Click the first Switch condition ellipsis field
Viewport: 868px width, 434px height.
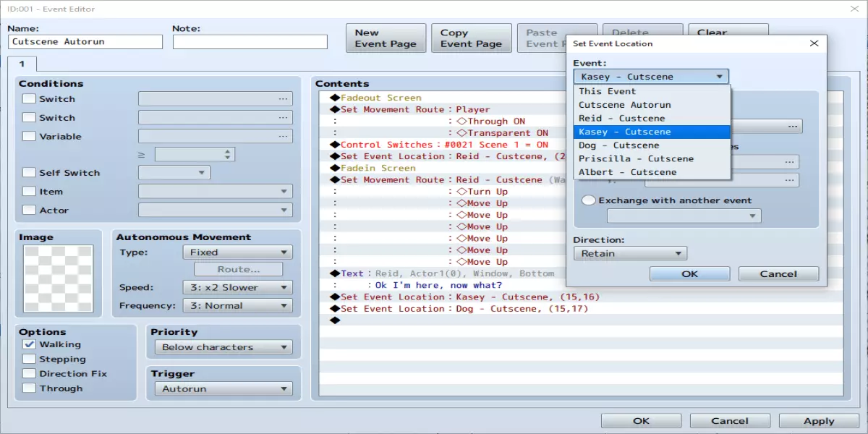pyautogui.click(x=215, y=99)
